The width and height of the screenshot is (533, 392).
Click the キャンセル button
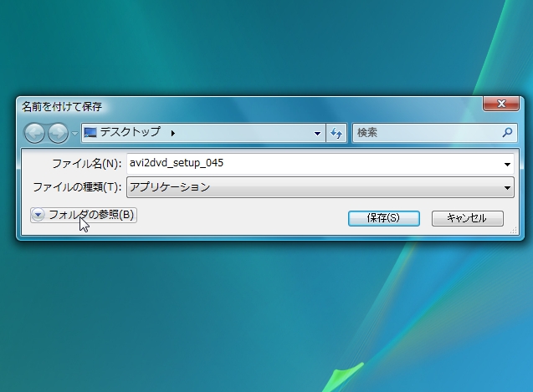coord(468,218)
